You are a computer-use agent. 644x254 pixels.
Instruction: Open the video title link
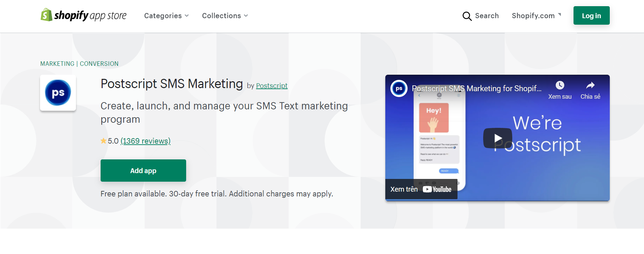coord(477,88)
